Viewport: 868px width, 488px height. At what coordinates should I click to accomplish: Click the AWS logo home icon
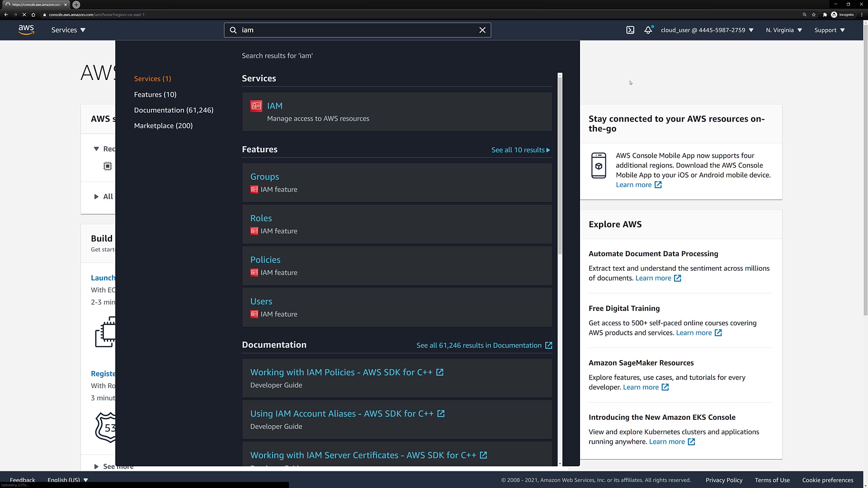click(x=26, y=30)
